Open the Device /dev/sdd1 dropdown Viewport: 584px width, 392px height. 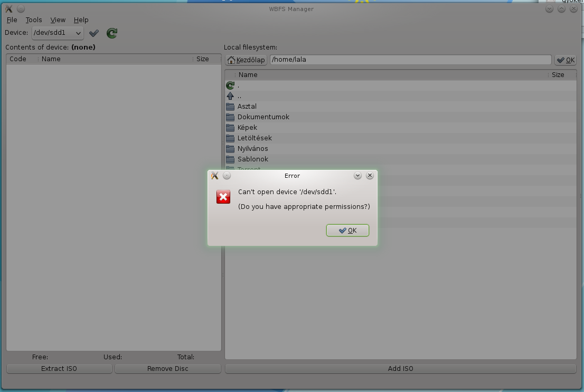click(x=58, y=33)
